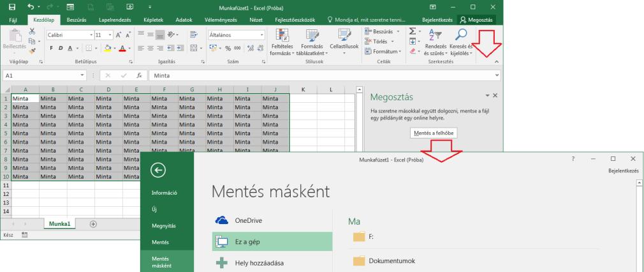Open the font size 11 dropdown

(110, 35)
